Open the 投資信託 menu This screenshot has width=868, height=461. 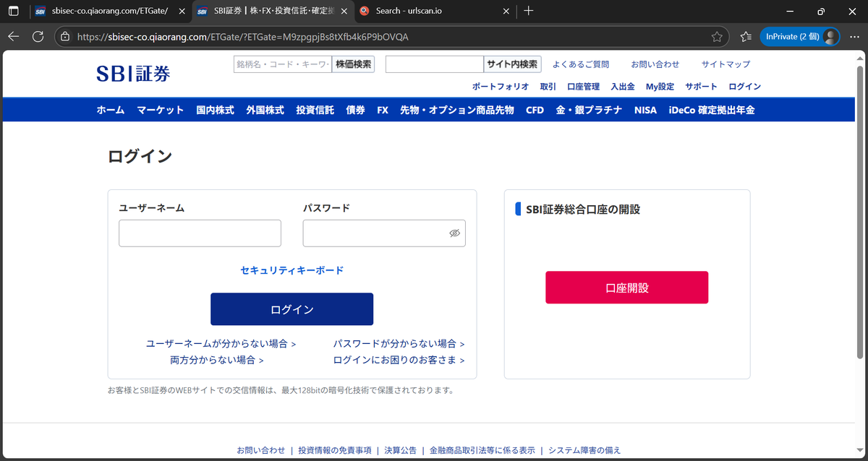click(315, 110)
